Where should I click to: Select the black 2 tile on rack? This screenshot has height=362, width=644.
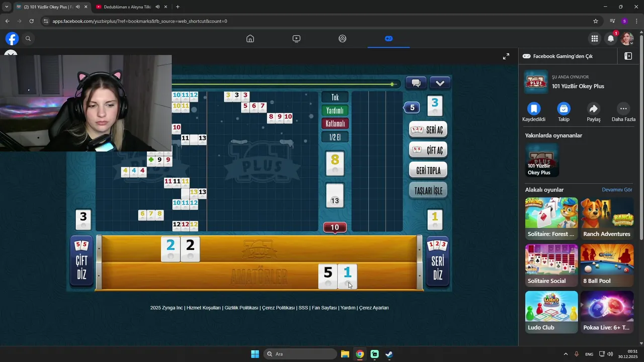tap(190, 249)
